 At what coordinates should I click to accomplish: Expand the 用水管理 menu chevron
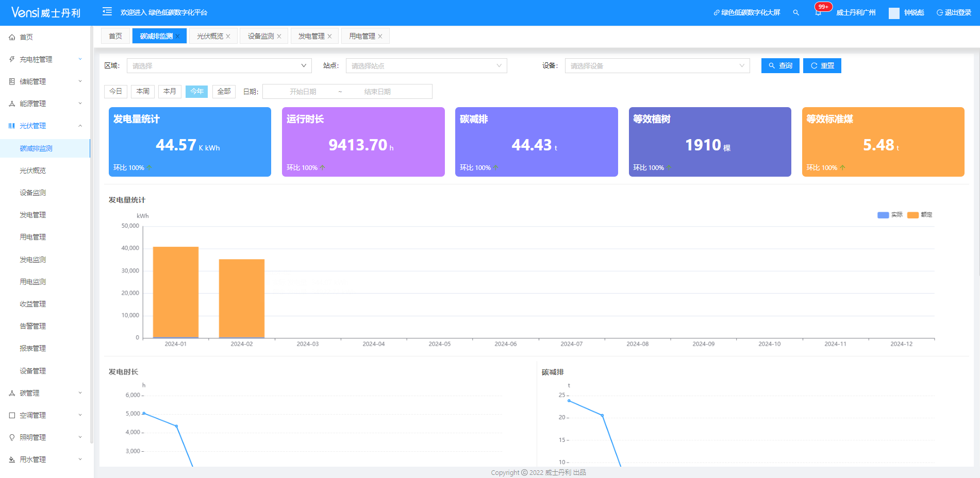point(80,459)
